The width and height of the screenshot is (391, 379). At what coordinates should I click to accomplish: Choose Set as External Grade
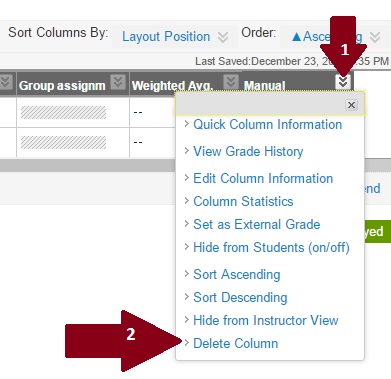pos(257,224)
